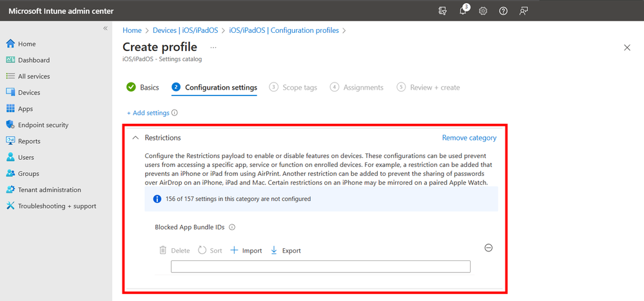Image resolution: width=644 pixels, height=301 pixels.
Task: Close the Create profile pane
Action: 627,48
